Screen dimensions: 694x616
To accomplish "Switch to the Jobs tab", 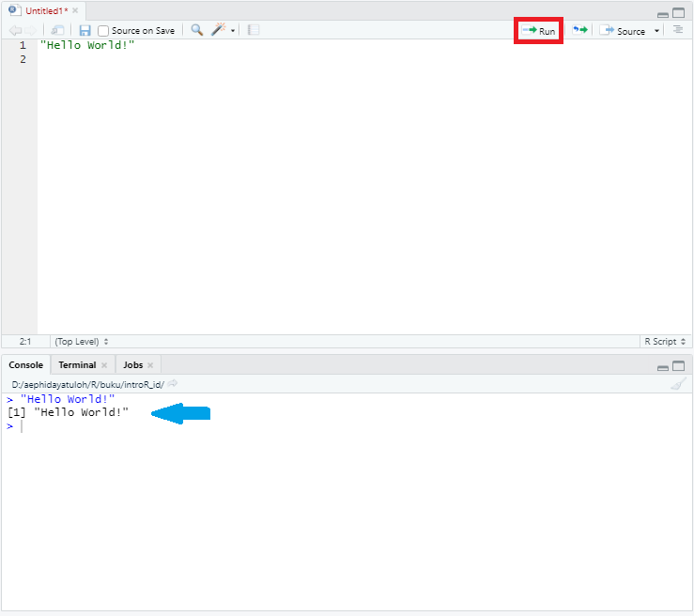I will coord(132,365).
